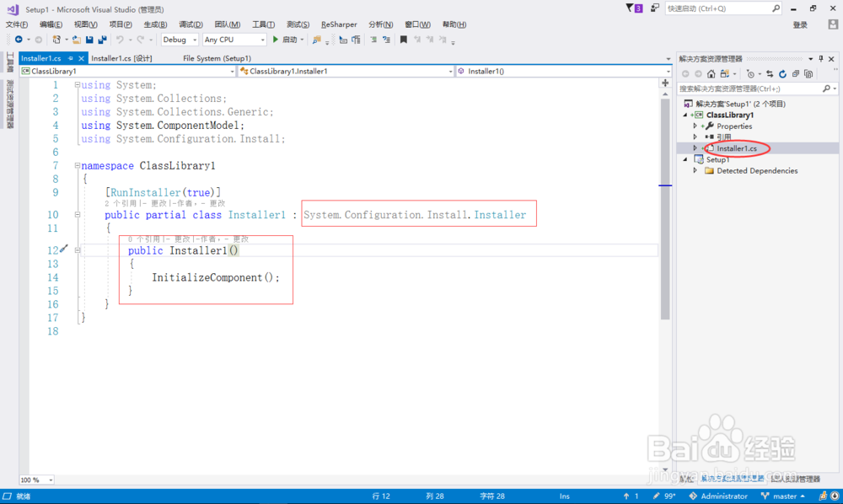Open the Installer1() member dropdown
The height and width of the screenshot is (504, 843).
click(563, 71)
